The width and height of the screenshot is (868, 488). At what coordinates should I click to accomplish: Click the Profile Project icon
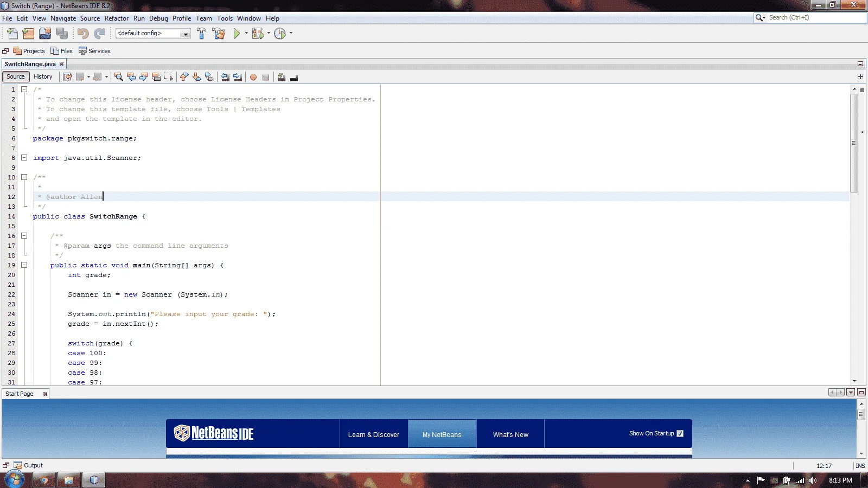tap(280, 34)
